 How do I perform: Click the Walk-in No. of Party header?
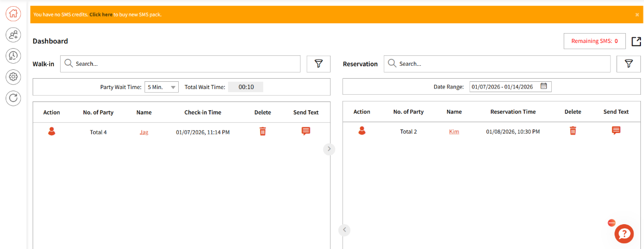pyautogui.click(x=98, y=112)
